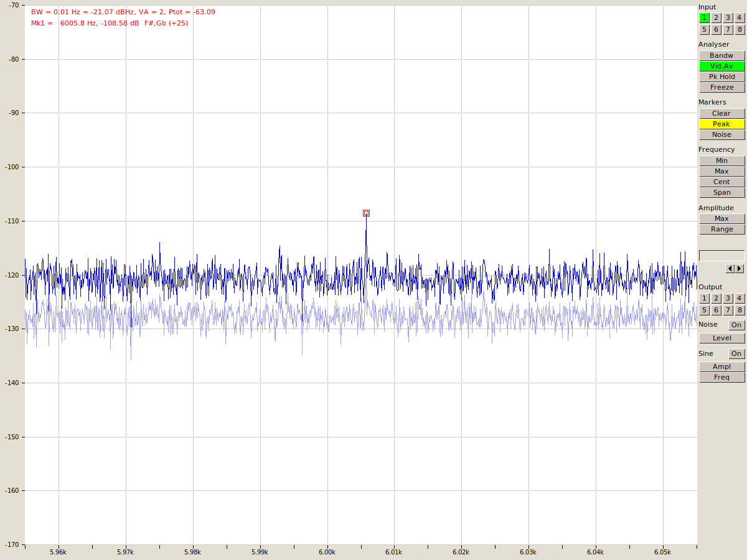This screenshot has width=747, height=560.
Task: Choose Amplitude Range setting
Action: click(x=721, y=229)
